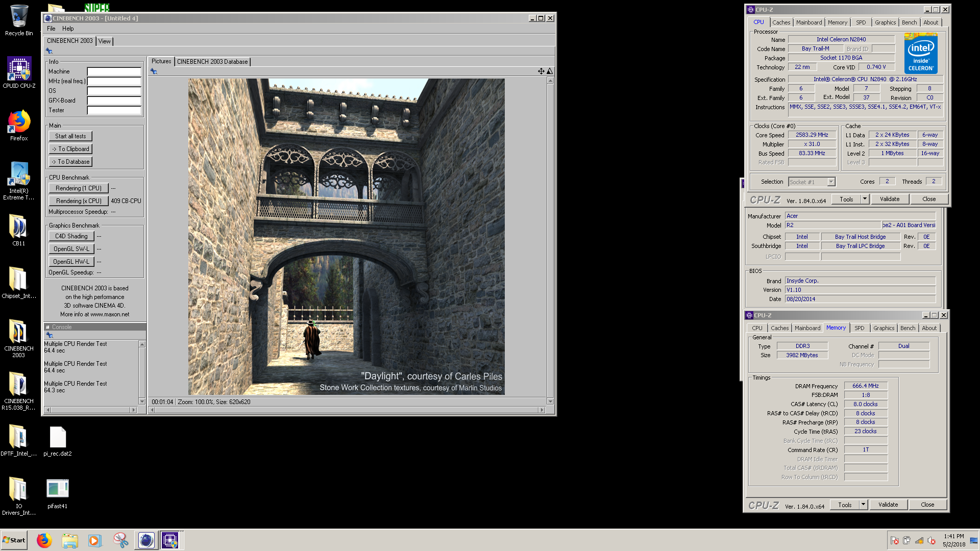Open Tools dropdown arrow in bottom CPU-Z window
Screen dimensions: 980x551
863,505
